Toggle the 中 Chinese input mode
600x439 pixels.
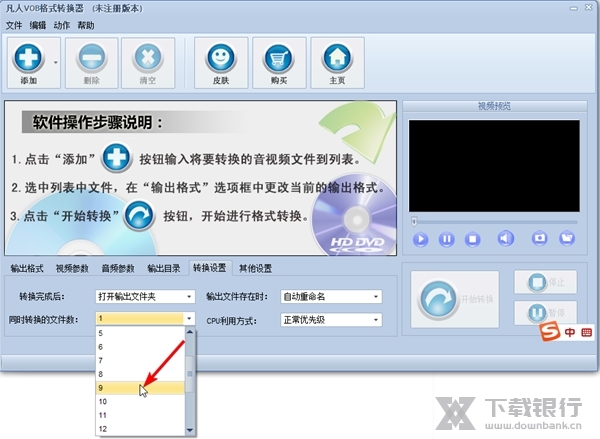[x=570, y=332]
